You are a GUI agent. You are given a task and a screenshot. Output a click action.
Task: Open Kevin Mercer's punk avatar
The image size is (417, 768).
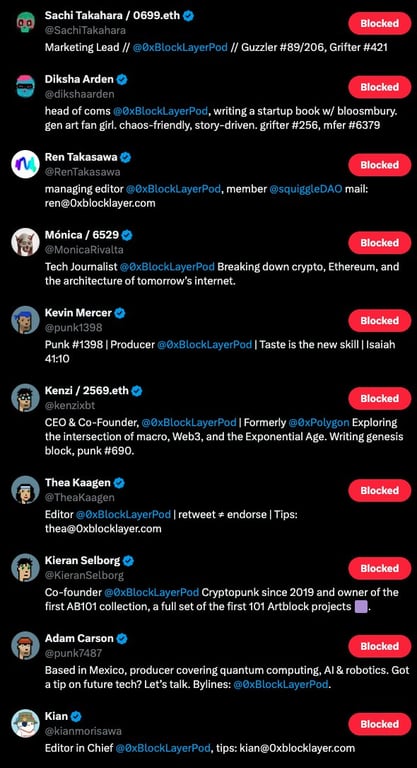point(25,320)
